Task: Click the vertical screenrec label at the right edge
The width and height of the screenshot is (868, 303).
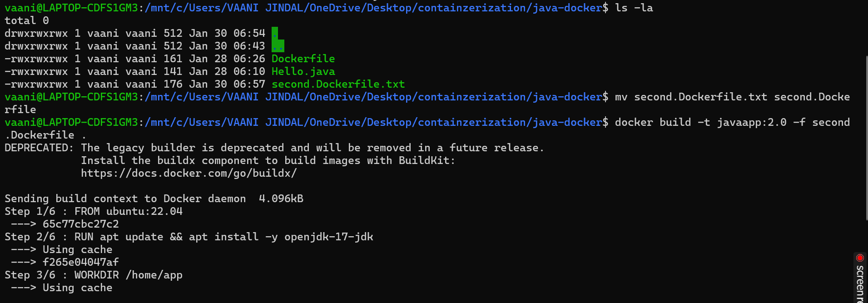Action: (x=860, y=284)
